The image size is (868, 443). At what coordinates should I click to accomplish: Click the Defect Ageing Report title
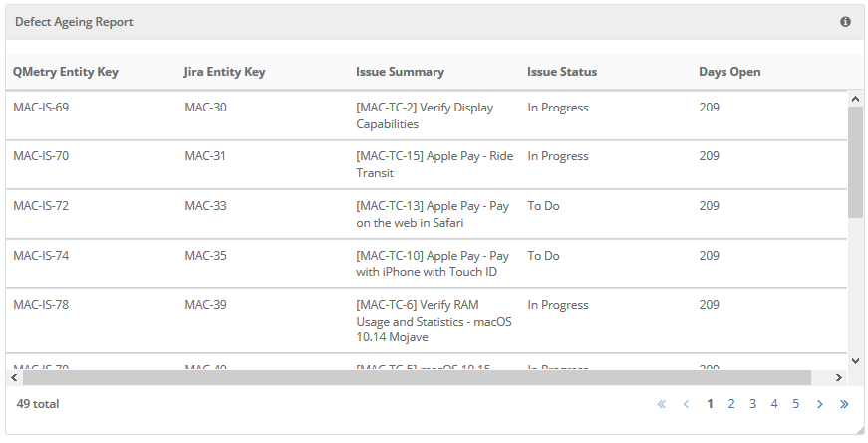pos(74,22)
